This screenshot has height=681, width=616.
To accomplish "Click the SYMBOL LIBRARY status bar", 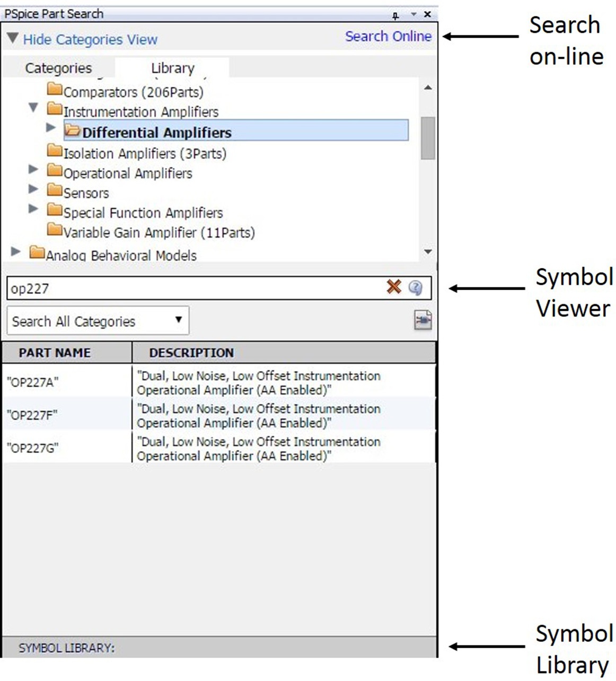I will pyautogui.click(x=219, y=648).
